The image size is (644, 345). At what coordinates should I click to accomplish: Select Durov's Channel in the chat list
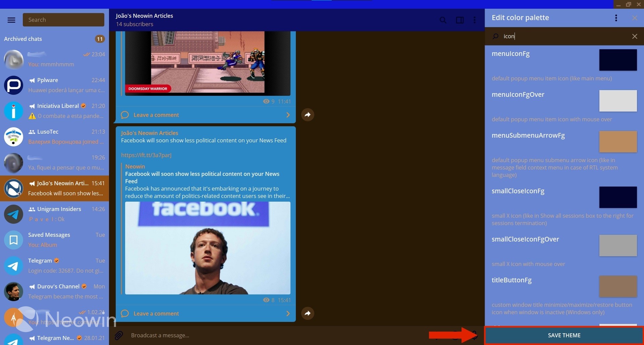pyautogui.click(x=54, y=291)
